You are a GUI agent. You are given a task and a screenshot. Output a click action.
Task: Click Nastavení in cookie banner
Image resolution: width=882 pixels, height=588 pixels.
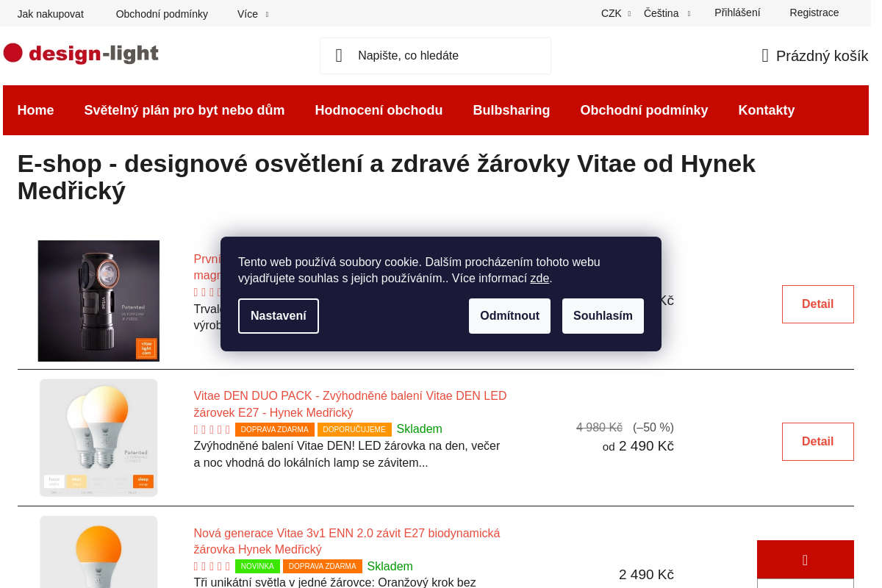[279, 316]
